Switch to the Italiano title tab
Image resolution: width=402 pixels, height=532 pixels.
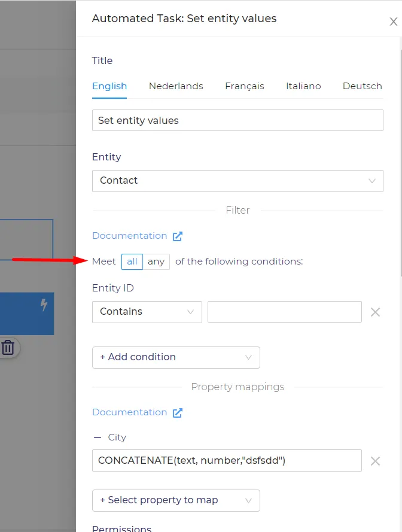pyautogui.click(x=303, y=86)
